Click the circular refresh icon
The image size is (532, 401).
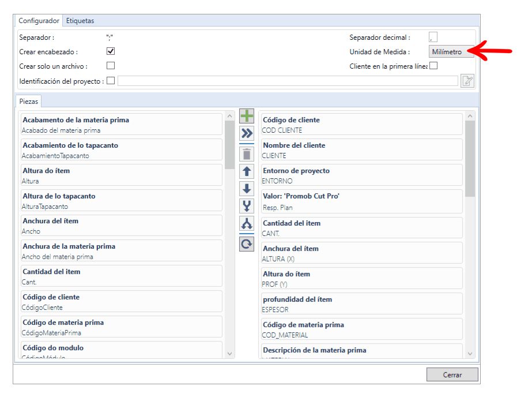click(x=247, y=244)
